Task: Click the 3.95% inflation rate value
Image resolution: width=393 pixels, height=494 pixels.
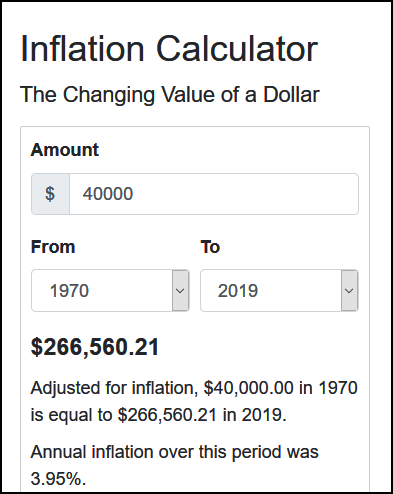Action: coord(58,479)
